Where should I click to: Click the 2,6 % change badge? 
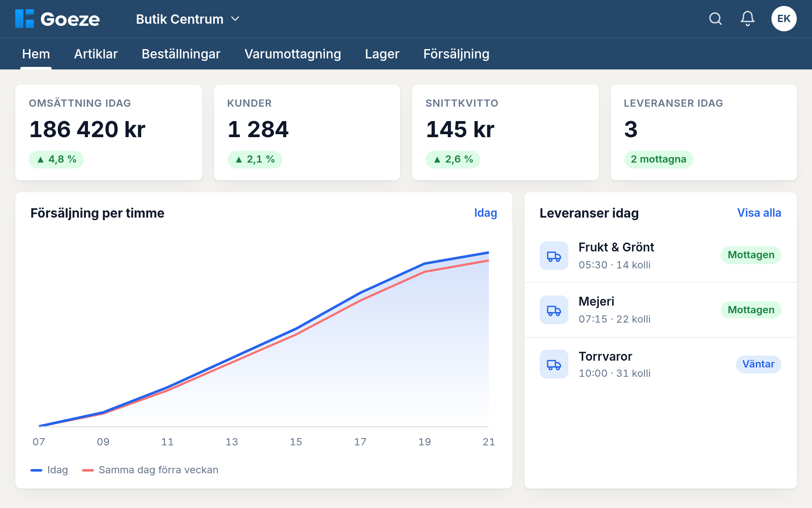point(453,159)
